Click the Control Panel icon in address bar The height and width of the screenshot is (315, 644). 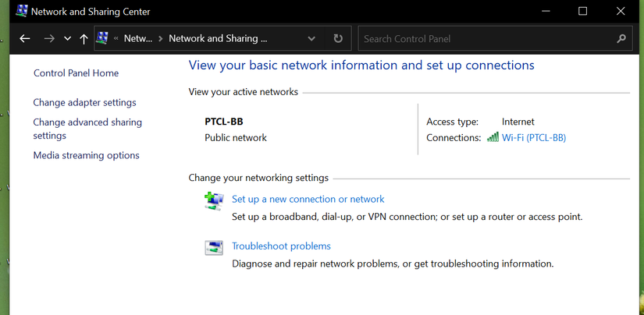[x=102, y=38]
